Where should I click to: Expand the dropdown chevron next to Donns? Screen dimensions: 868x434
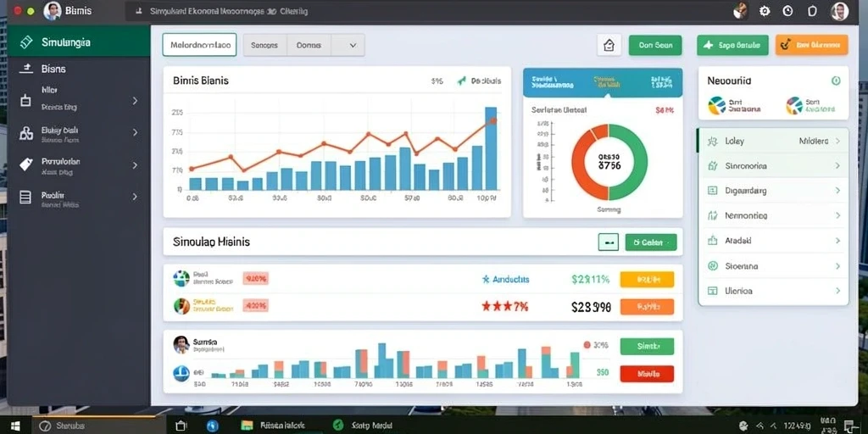[x=353, y=46]
